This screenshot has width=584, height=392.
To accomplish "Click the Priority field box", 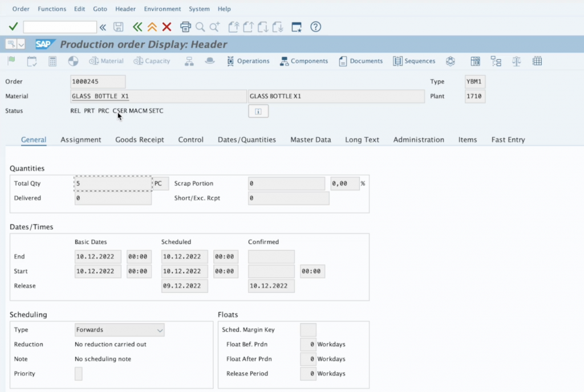I will pyautogui.click(x=79, y=374).
